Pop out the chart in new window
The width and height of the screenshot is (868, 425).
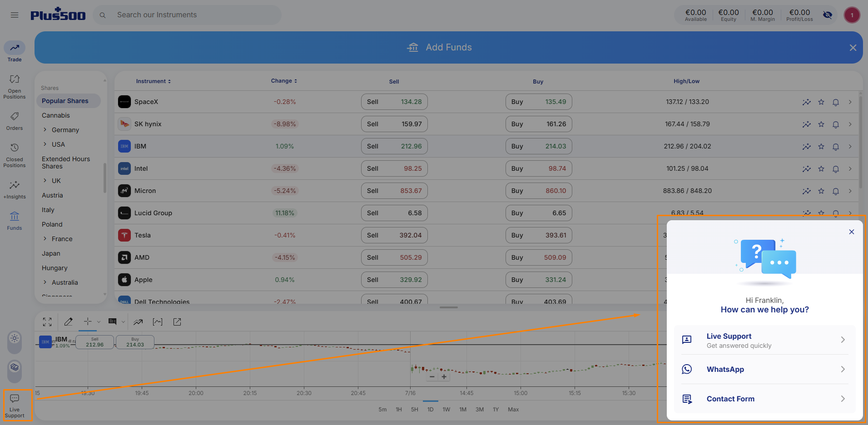(177, 322)
